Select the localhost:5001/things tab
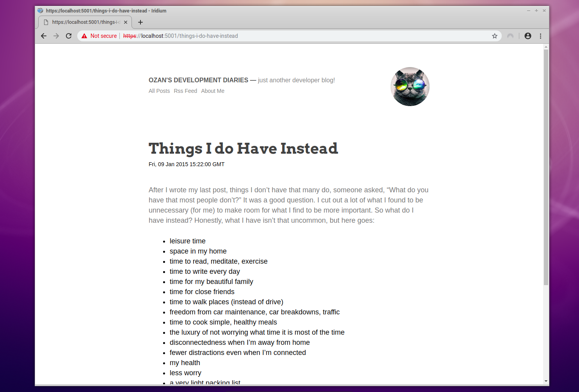Viewport: 579px width, 392px height. 85,22
